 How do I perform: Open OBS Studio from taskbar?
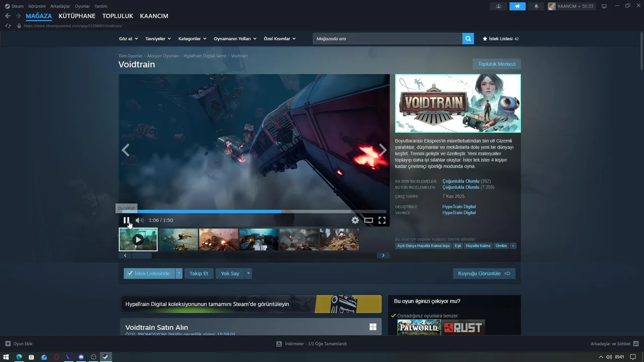pos(94,357)
